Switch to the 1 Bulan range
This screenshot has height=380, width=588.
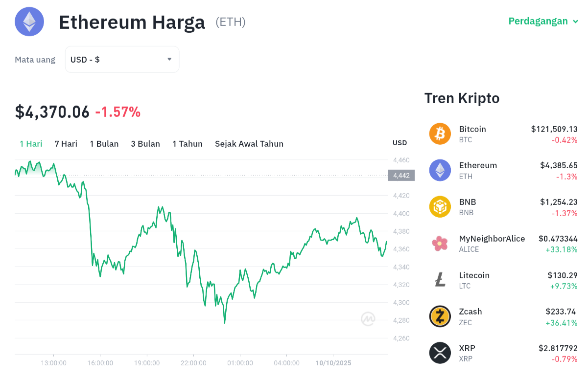104,144
